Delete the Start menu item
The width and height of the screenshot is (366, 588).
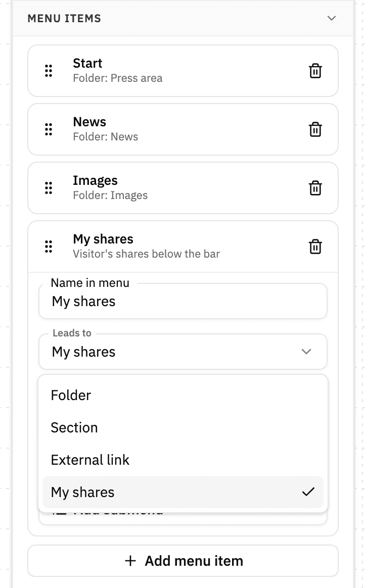(x=315, y=71)
